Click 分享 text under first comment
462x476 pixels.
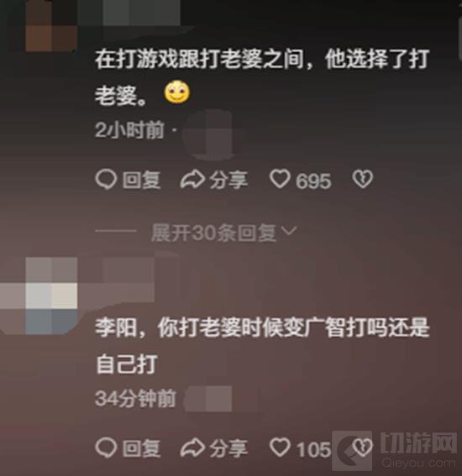(x=228, y=180)
